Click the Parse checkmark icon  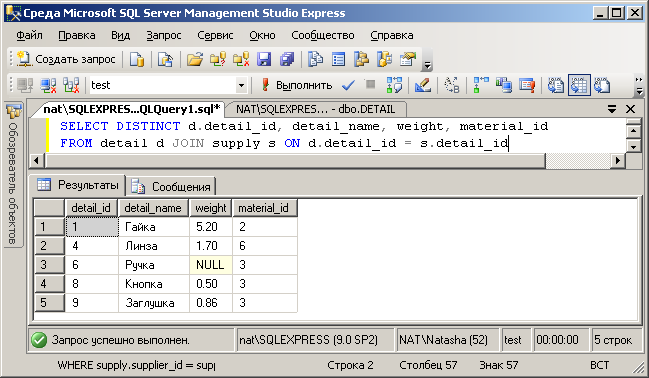pyautogui.click(x=349, y=85)
